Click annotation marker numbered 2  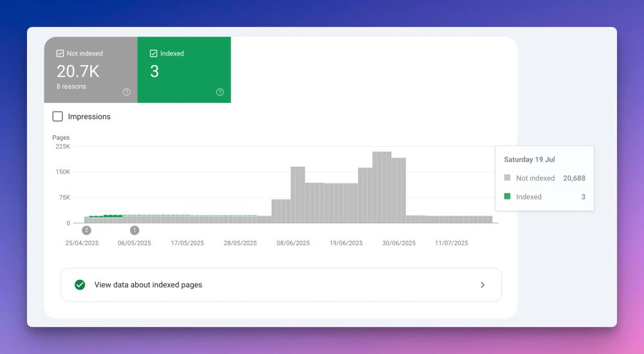86,230
